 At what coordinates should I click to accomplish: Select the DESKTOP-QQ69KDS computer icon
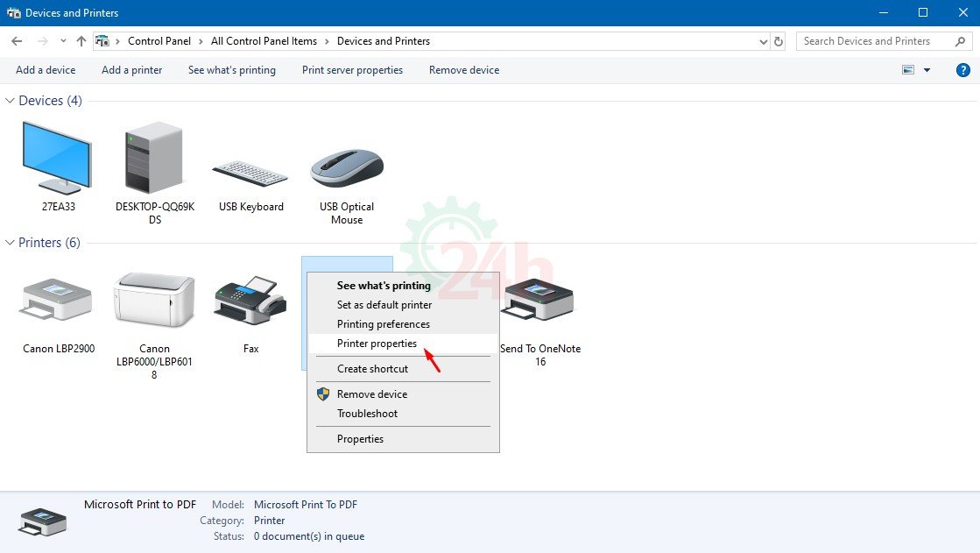(x=154, y=156)
